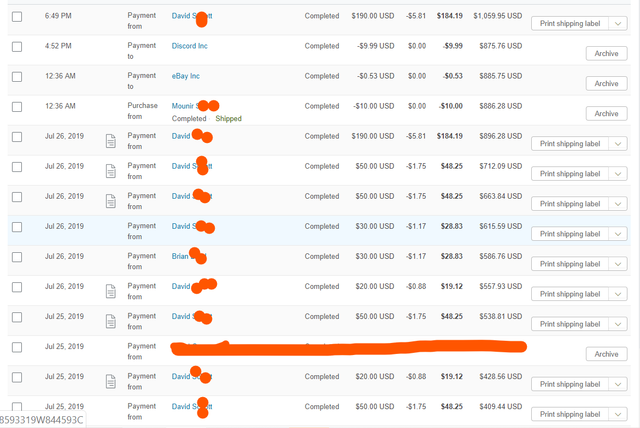This screenshot has width=640, height=428.
Task: Open the Brian payer name link
Action: coord(180,256)
